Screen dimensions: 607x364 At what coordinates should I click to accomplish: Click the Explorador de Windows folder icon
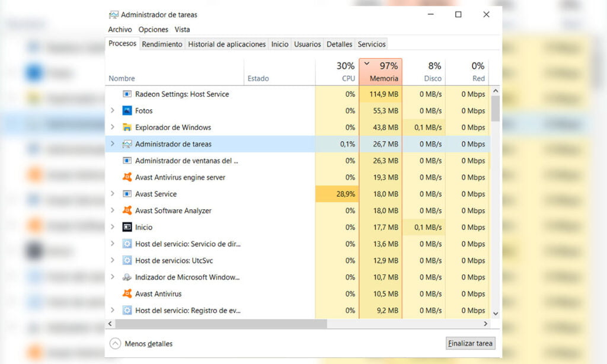coord(127,127)
